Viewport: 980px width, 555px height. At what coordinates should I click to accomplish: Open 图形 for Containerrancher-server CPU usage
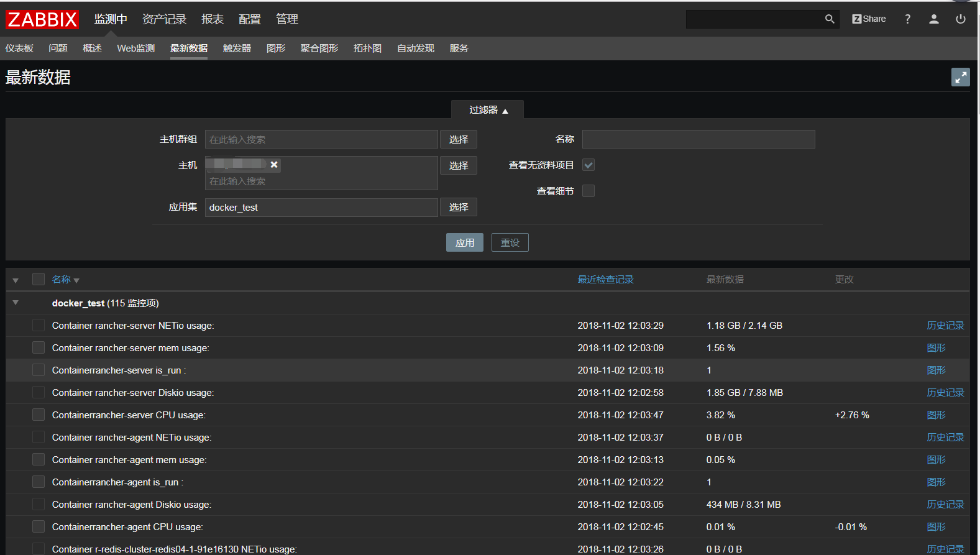tap(936, 415)
